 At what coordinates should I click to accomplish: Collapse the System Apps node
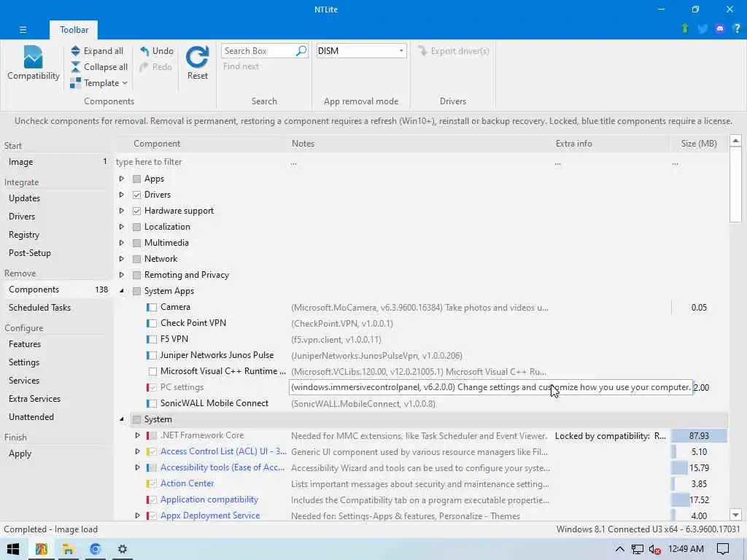122,291
